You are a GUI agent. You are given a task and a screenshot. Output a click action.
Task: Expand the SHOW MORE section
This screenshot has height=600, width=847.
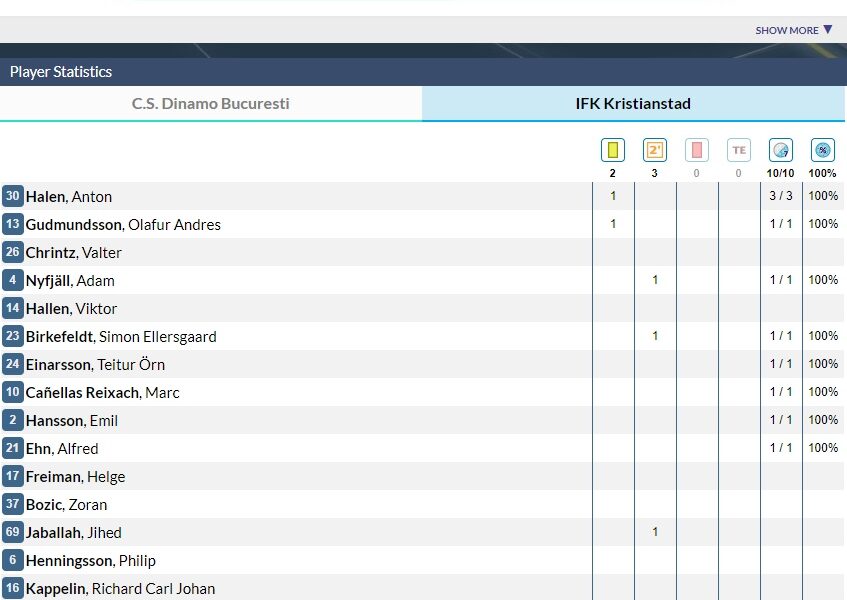coord(794,30)
